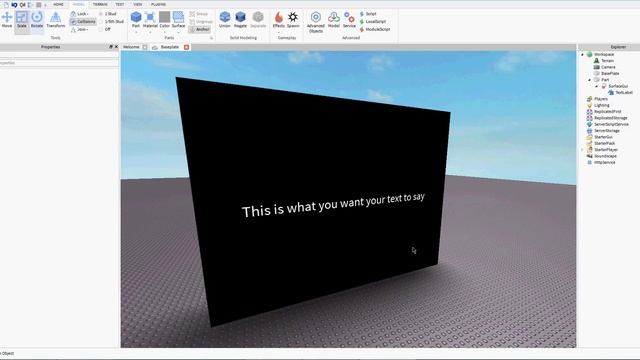The width and height of the screenshot is (640, 360).
Task: Select the Baseplate document tab
Action: [169, 47]
